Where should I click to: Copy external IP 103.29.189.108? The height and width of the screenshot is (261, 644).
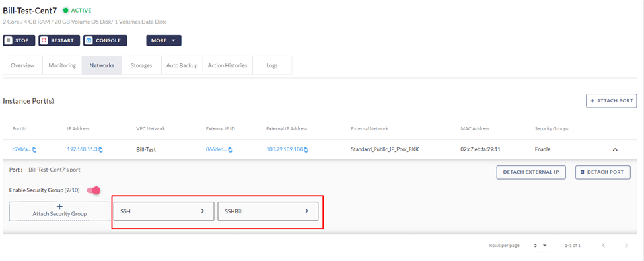(x=306, y=150)
